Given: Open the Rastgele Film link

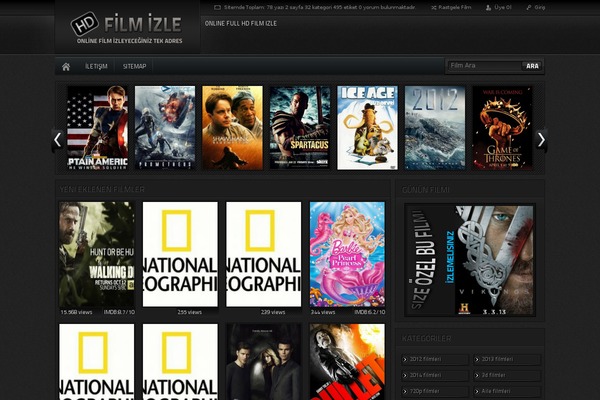Looking at the screenshot, I should click(x=451, y=7).
